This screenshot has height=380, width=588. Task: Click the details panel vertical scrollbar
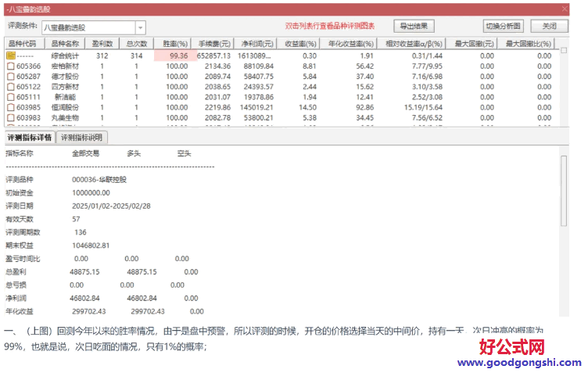[x=564, y=191]
